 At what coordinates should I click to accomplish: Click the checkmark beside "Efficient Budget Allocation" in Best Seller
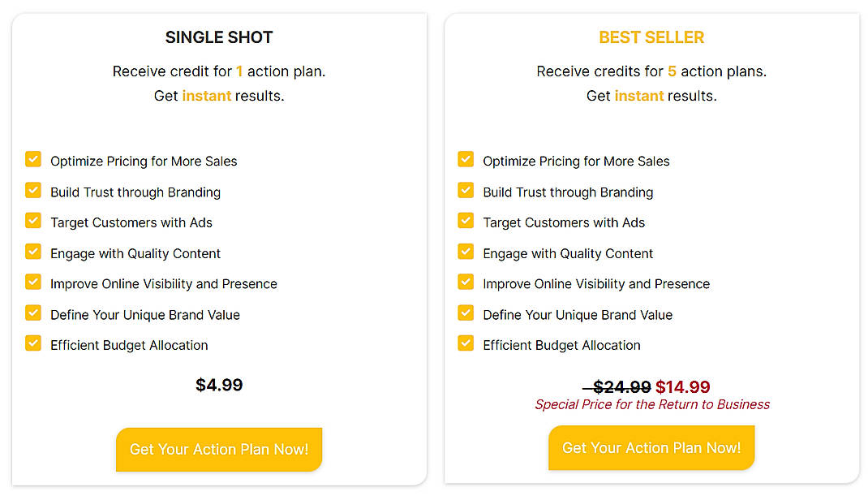[x=466, y=343]
